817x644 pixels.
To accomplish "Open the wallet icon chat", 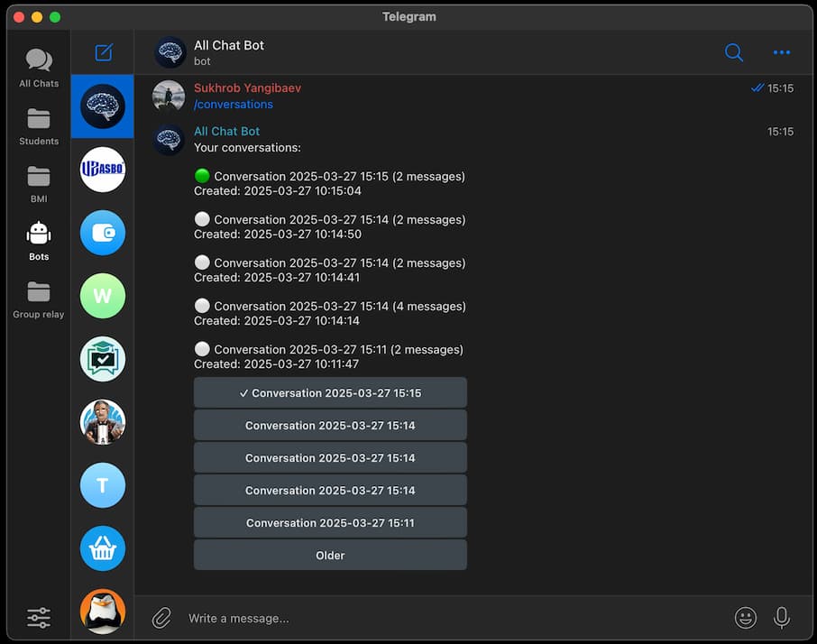I will (102, 233).
